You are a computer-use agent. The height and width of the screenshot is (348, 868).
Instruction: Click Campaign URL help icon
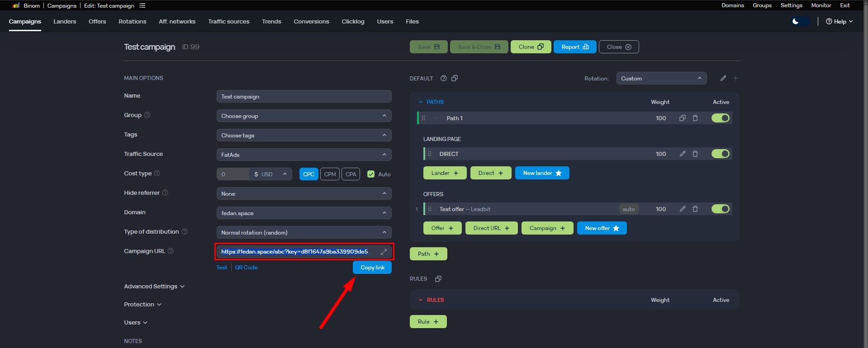point(171,251)
